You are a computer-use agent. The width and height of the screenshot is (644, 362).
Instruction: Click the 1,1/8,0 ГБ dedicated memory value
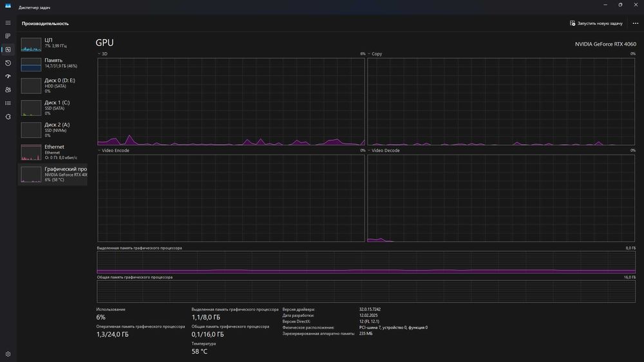click(x=206, y=317)
